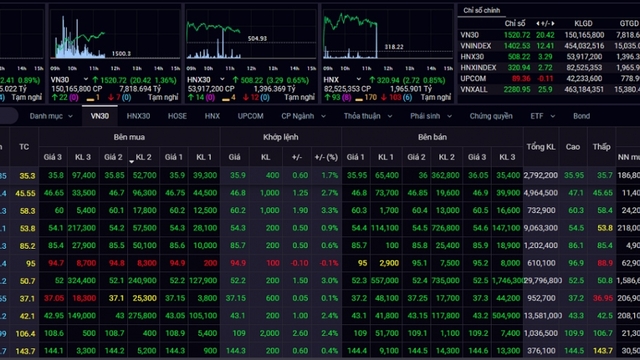Click the HNX down-arrow losers count 103
This screenshot has height=360, width=640.
point(392,98)
